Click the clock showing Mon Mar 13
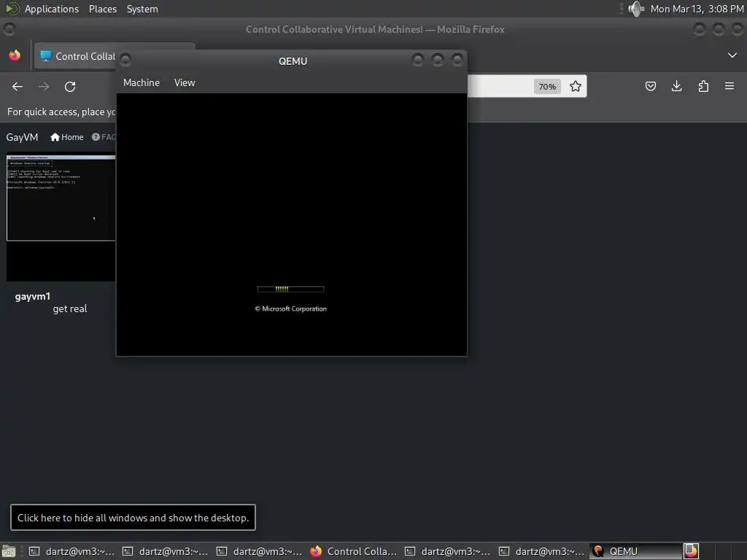Viewport: 747px width, 560px height. tap(697, 9)
